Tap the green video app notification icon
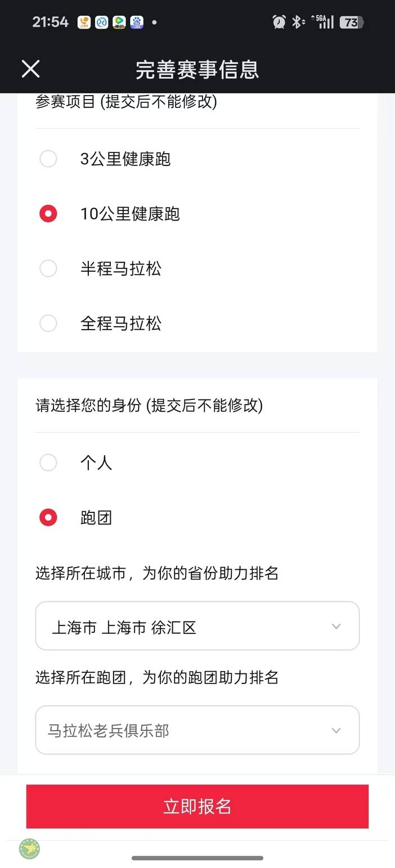 (119, 22)
